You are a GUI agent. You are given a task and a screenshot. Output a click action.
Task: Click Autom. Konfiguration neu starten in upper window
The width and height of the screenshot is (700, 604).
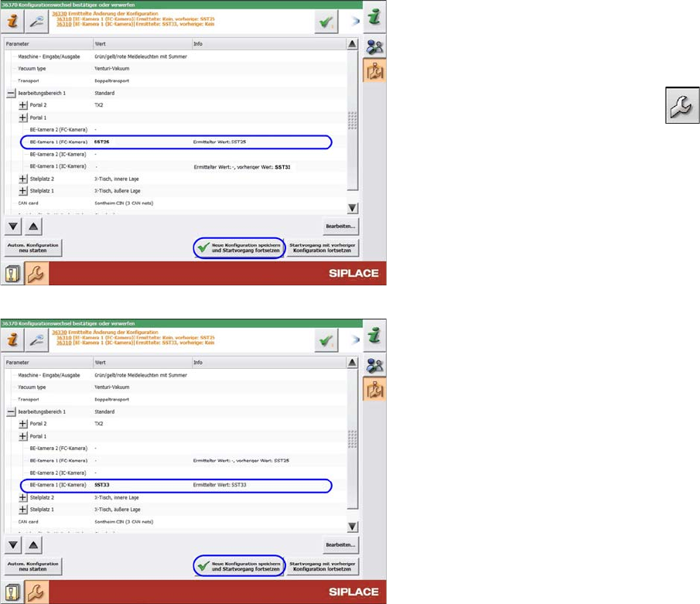pos(33,247)
